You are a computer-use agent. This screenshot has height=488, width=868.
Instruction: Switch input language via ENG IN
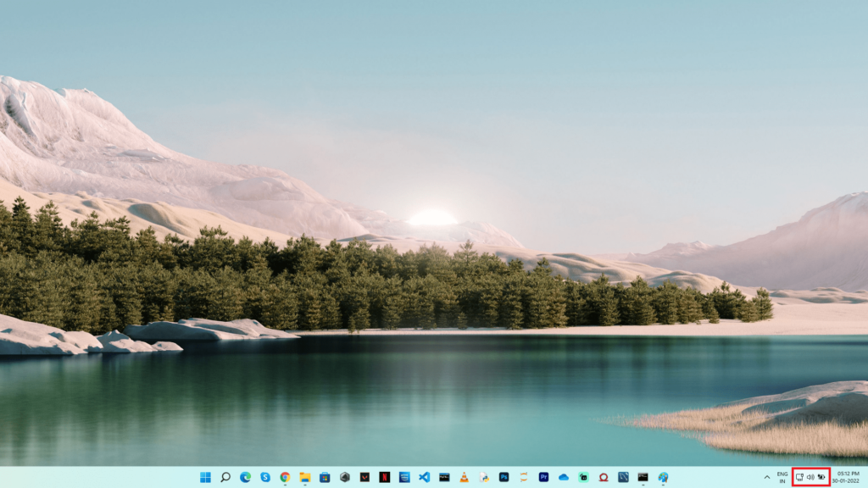click(x=782, y=477)
